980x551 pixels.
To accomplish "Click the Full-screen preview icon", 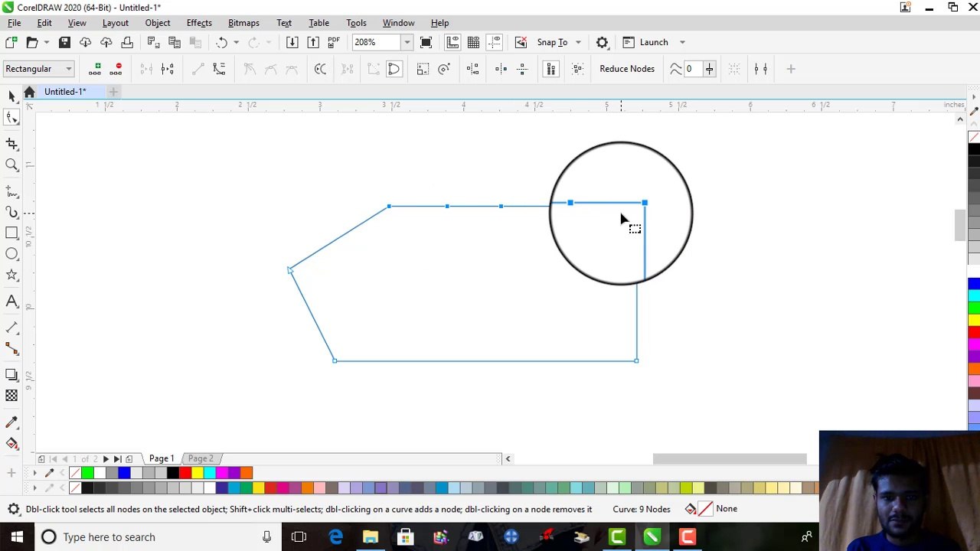I will coord(426,42).
